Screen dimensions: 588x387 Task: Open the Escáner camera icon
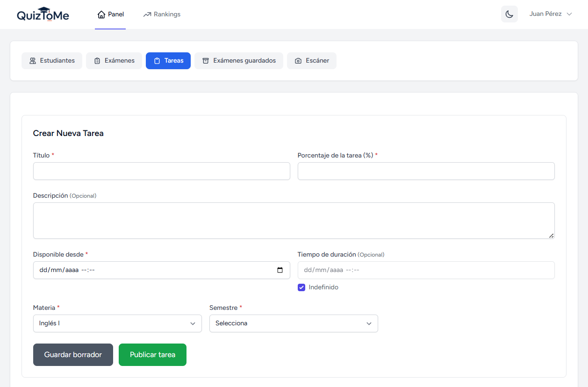pyautogui.click(x=298, y=60)
